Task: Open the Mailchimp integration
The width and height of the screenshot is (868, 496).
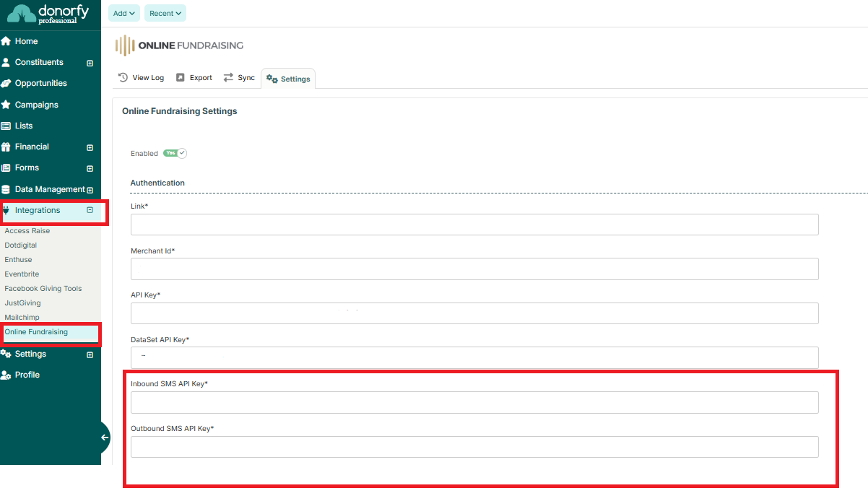Action: click(22, 318)
